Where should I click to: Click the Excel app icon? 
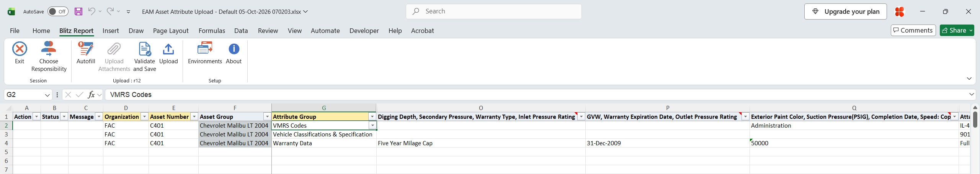pyautogui.click(x=11, y=11)
